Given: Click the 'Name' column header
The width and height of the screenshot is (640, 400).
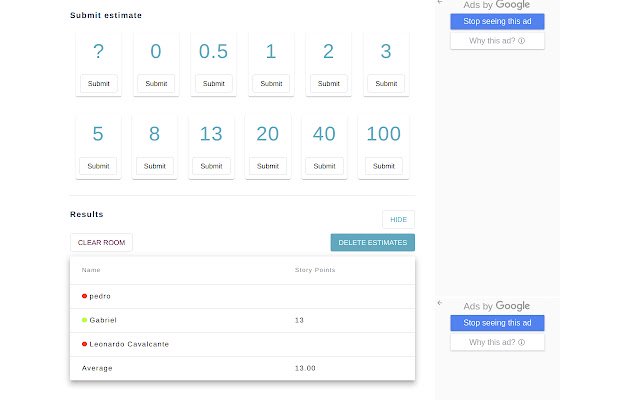Looking at the screenshot, I should (91, 270).
